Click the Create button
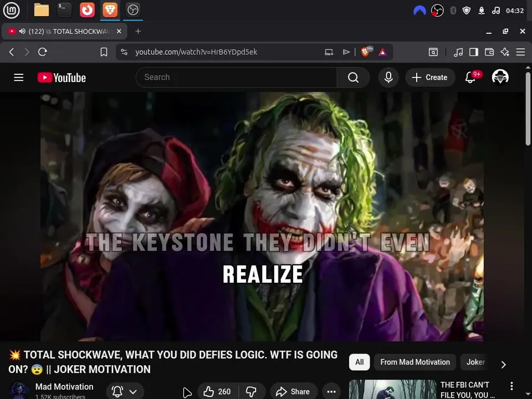The image size is (532, 399). [x=430, y=78]
